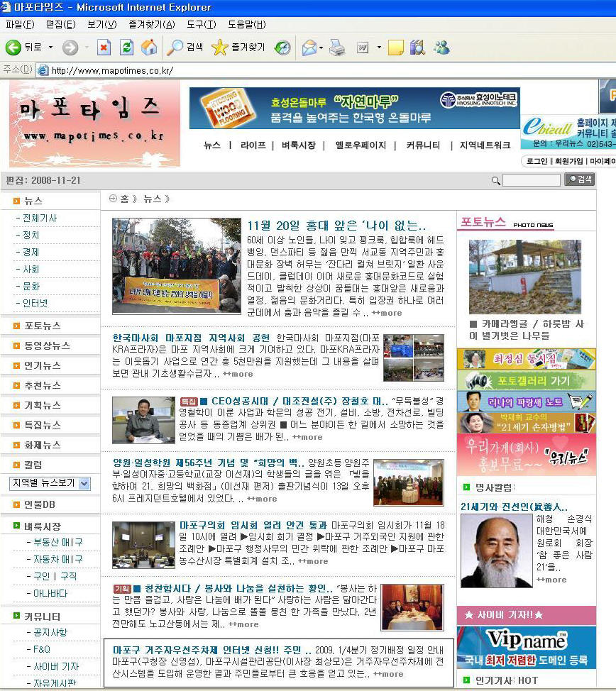This screenshot has width=616, height=691.
Task: Click the Stop loading icon in toolbar
Action: 104,48
